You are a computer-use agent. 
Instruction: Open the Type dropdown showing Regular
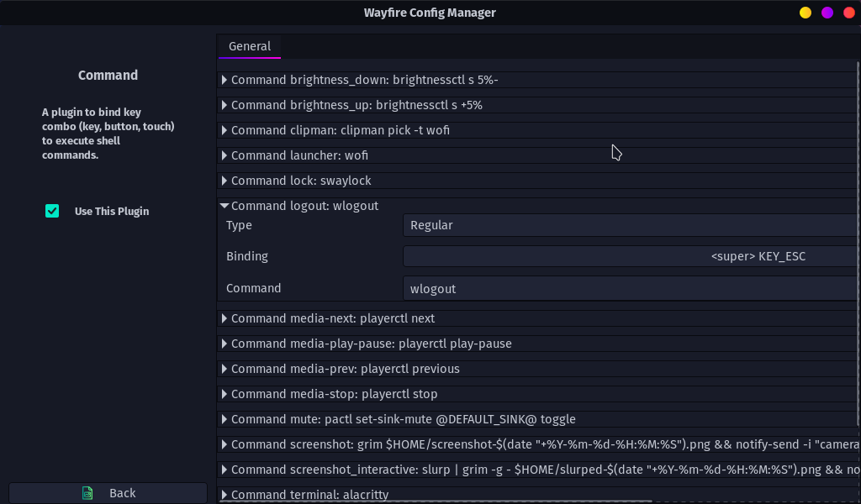(x=631, y=225)
